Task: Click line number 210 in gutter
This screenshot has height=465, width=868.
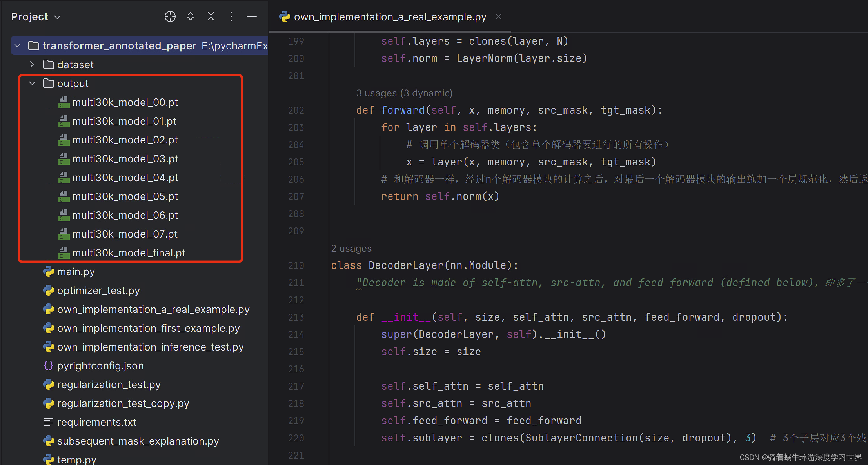Action: (x=296, y=265)
